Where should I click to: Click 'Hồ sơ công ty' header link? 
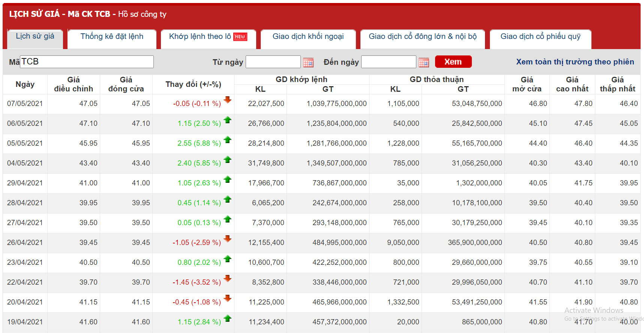142,14
